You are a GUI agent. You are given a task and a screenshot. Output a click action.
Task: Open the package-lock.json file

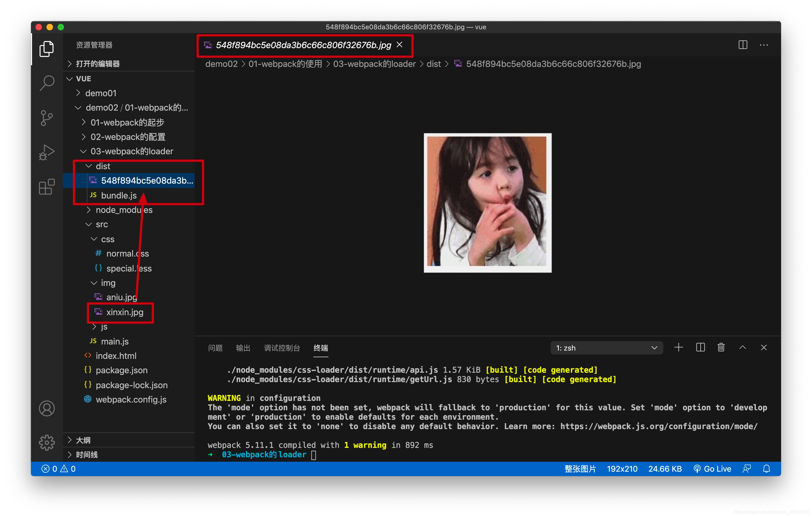click(x=129, y=385)
